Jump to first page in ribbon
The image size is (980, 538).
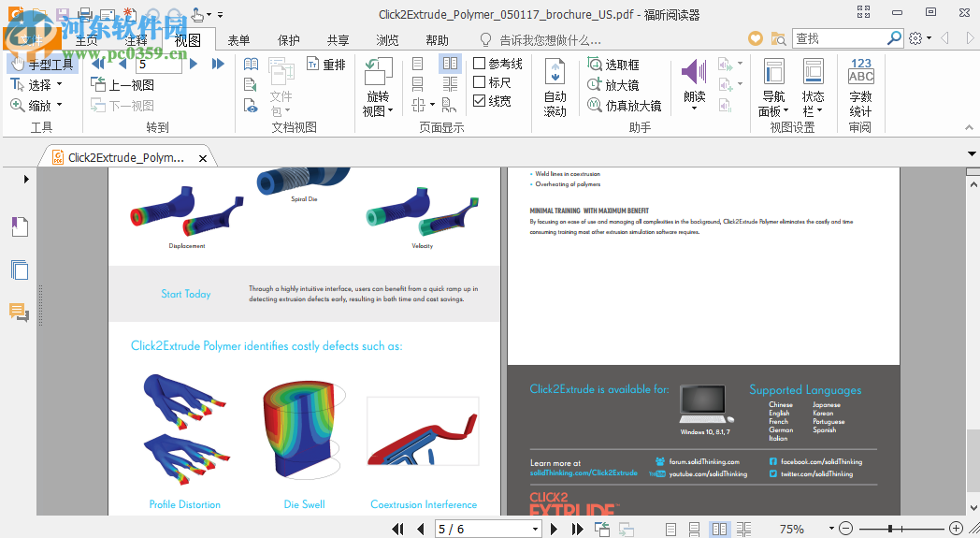click(97, 64)
